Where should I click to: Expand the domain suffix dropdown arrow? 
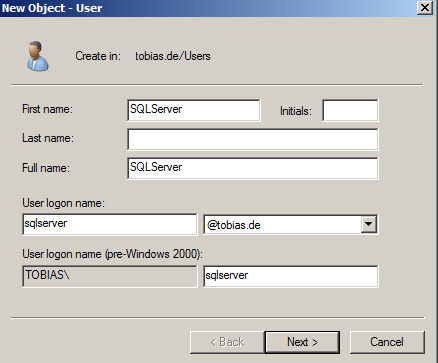pos(369,224)
